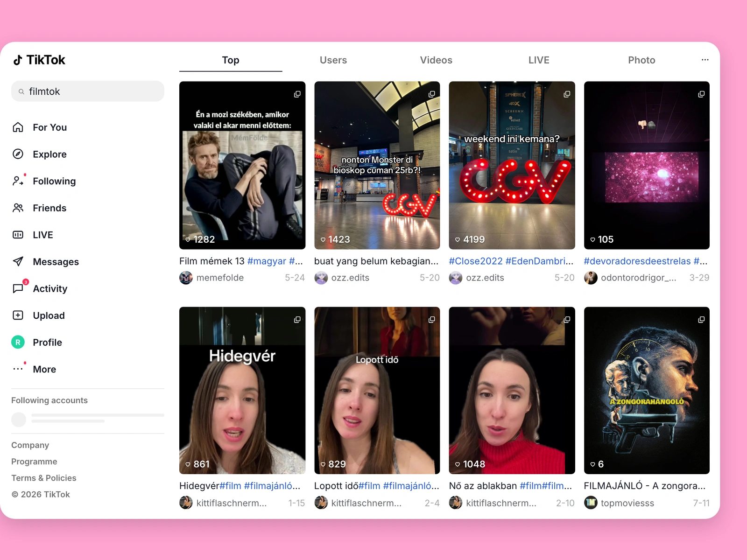Click the multi-photo icon on weekend ini kemana post

click(567, 94)
